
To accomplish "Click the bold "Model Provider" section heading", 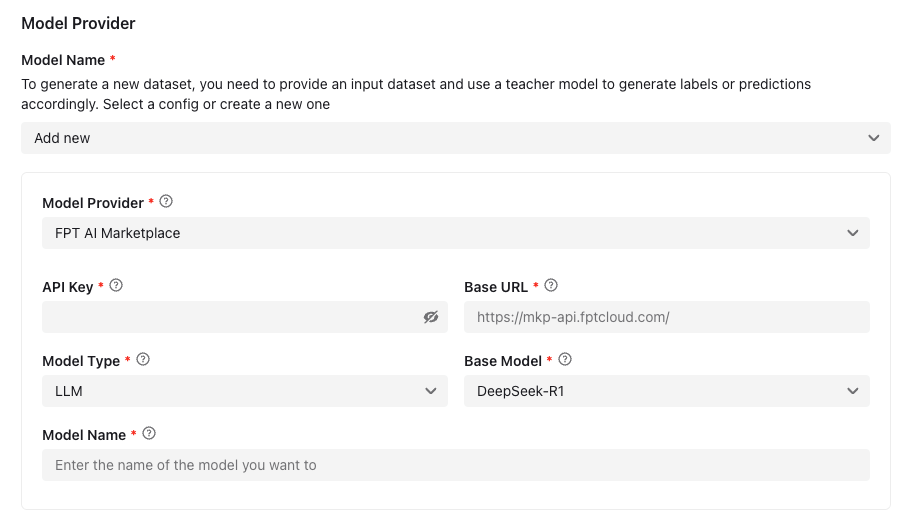I will point(78,23).
